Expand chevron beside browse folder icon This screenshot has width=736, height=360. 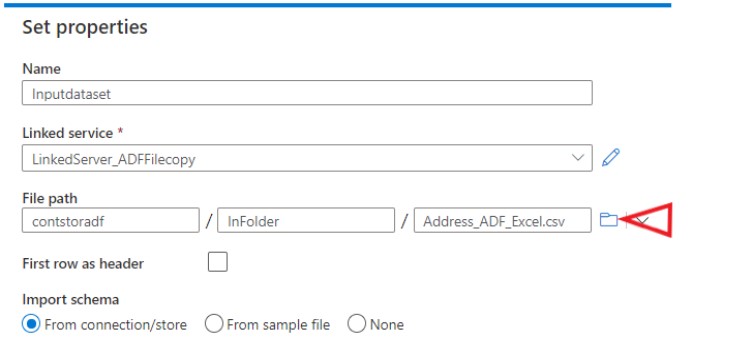point(643,220)
